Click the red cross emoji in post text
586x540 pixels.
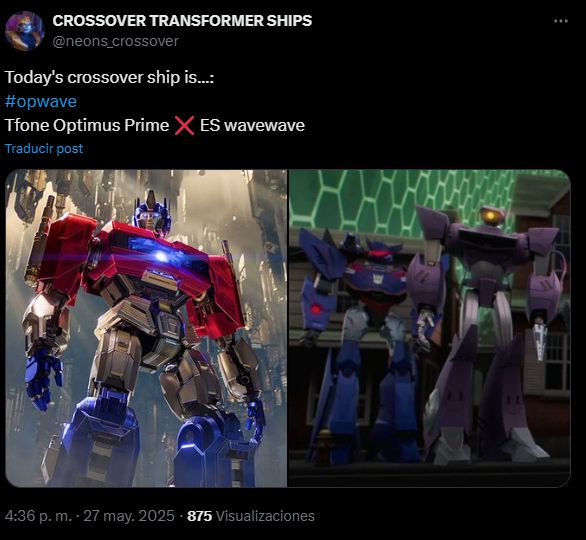click(184, 125)
